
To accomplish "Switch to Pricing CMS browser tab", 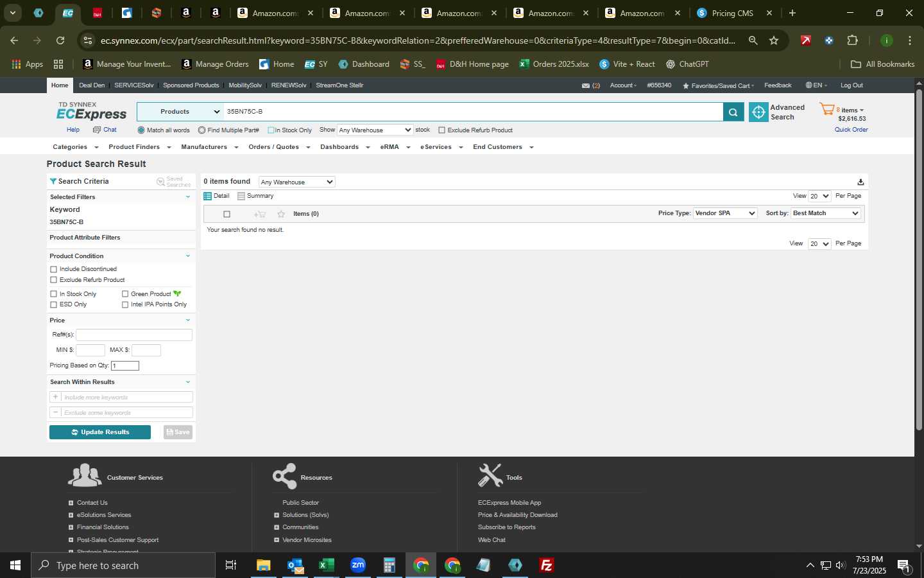I will tap(732, 13).
